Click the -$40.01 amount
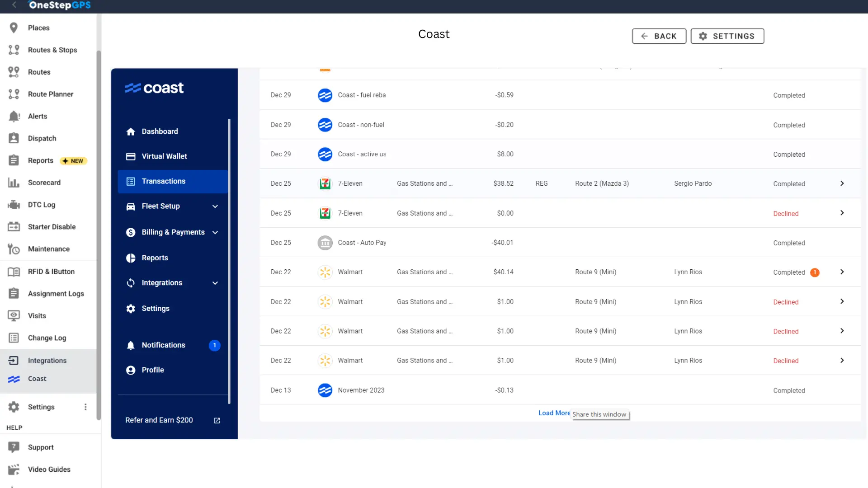 [x=502, y=243]
